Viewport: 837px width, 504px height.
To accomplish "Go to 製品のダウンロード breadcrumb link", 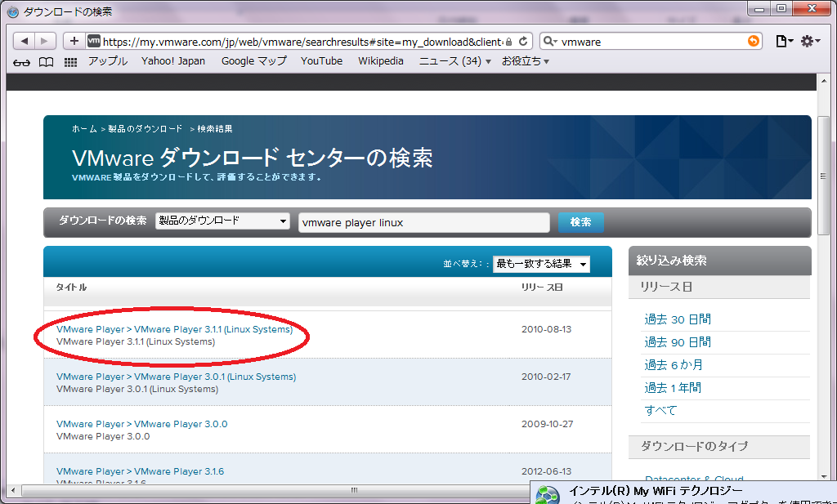I will 145,129.
